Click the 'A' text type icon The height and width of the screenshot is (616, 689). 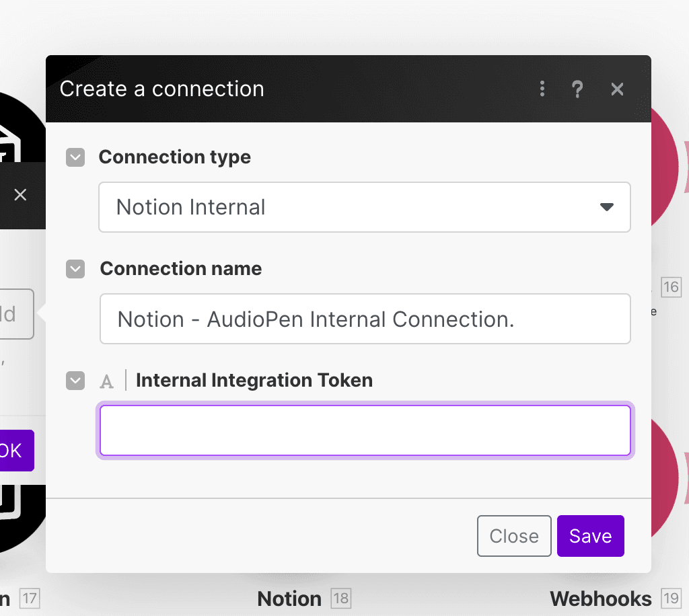pyautogui.click(x=106, y=381)
